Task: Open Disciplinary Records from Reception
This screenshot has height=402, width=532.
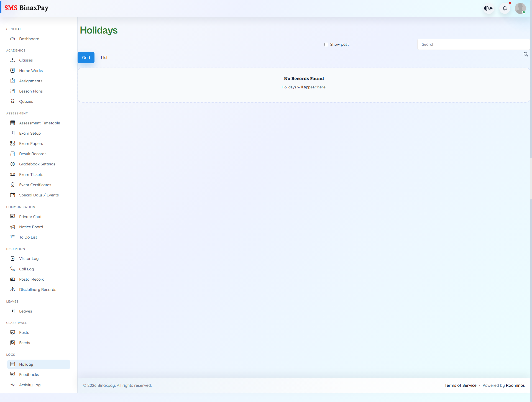Action: point(37,289)
